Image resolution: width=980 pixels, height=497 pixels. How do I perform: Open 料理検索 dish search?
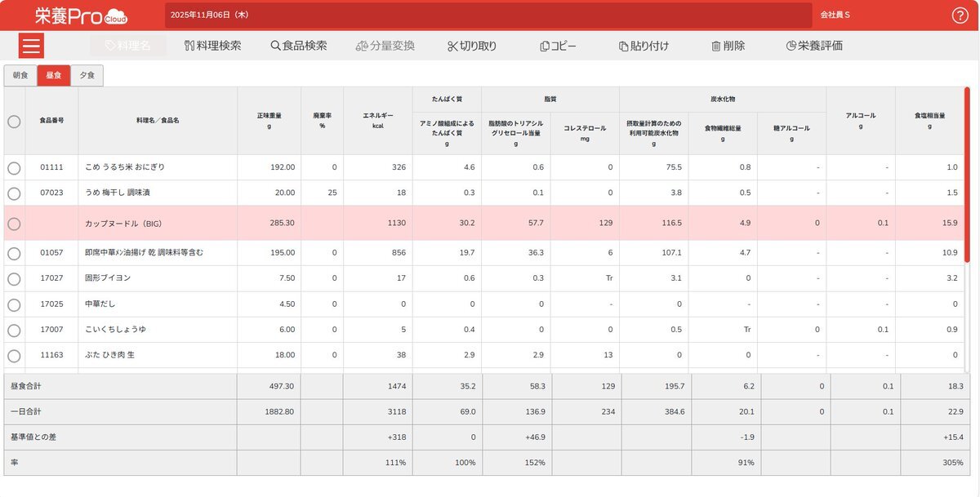[213, 46]
